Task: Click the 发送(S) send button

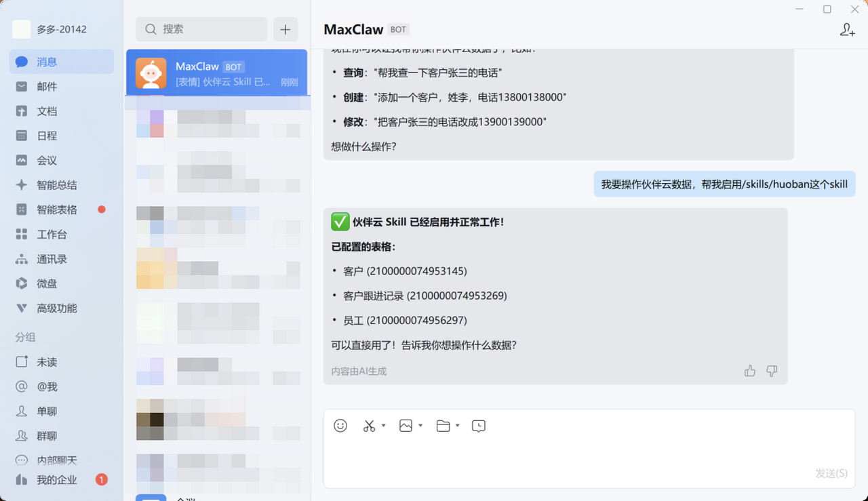Action: point(831,473)
